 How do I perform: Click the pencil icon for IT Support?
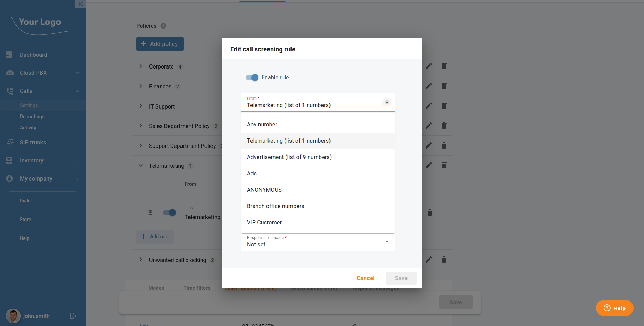coord(429,106)
